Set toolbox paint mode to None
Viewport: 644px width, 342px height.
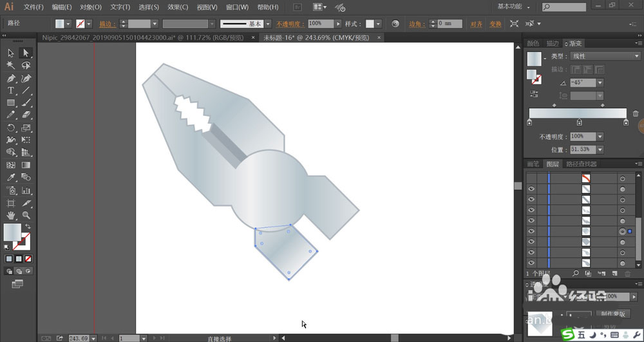click(28, 259)
